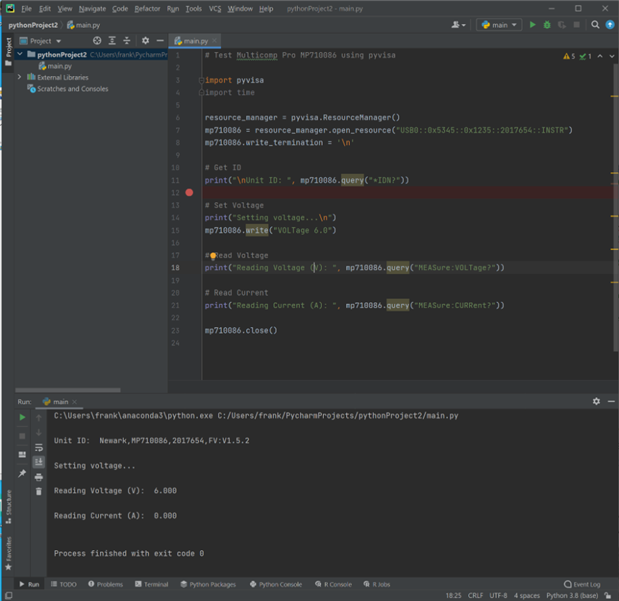Print the Run console output
Viewport: 619px width, 601px height.
(39, 477)
